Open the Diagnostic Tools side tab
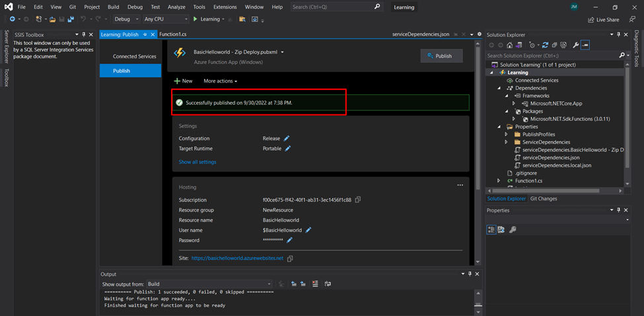Screen dimensions: 644x316 [x=636, y=48]
